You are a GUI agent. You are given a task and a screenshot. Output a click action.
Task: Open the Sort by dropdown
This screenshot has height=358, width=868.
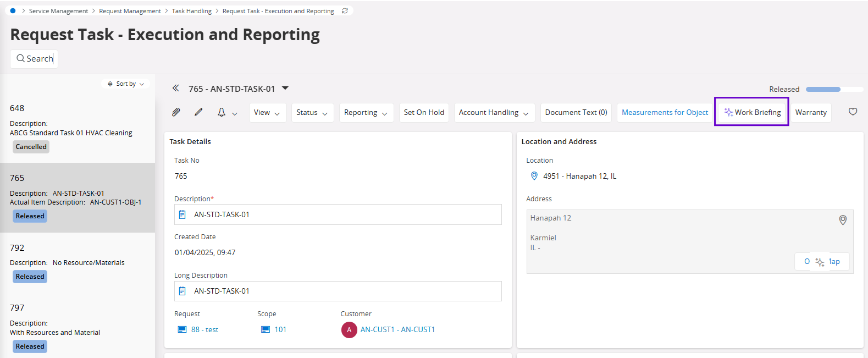[126, 84]
